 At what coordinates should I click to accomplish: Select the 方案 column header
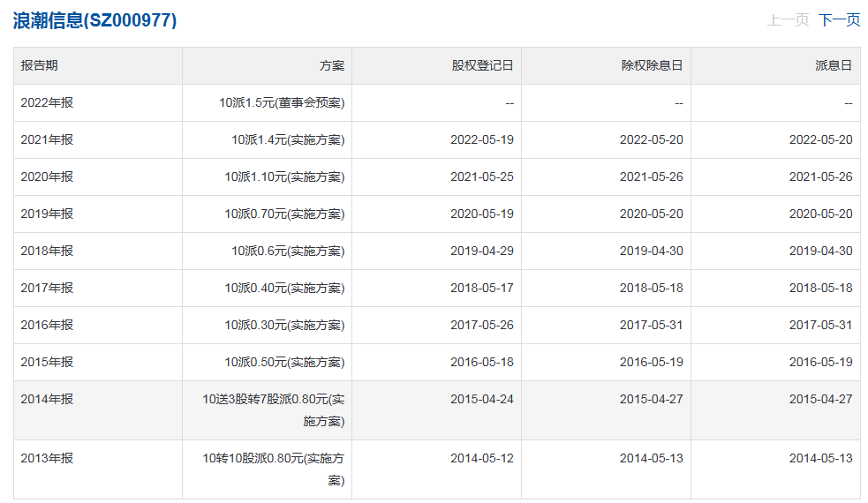(x=332, y=65)
